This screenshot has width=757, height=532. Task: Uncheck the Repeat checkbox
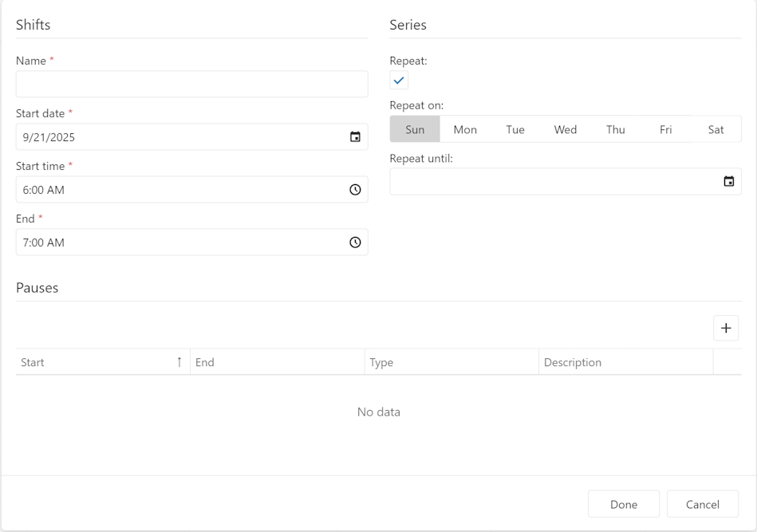click(x=399, y=81)
